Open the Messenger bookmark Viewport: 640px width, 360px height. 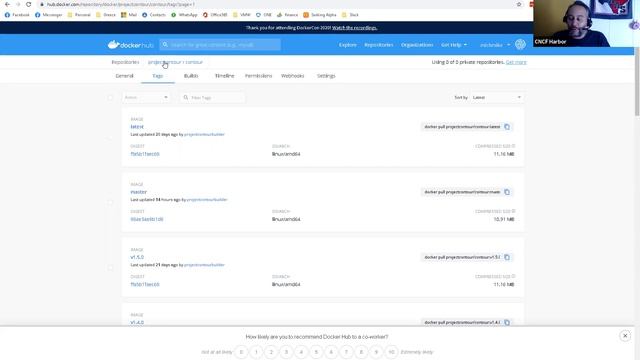coord(49,15)
